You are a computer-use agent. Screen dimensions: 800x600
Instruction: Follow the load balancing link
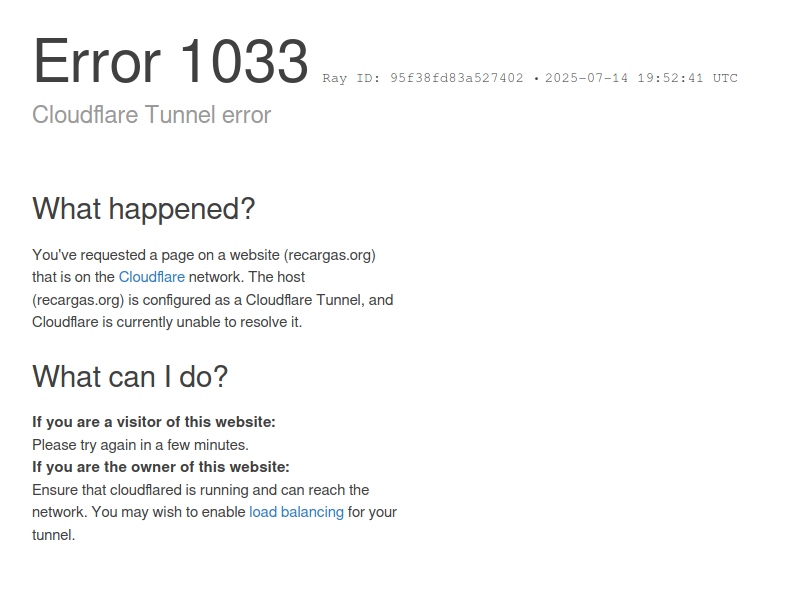(296, 512)
